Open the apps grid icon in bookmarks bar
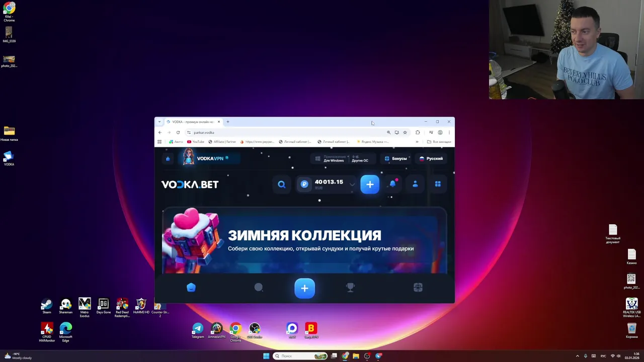Viewport: 644px width, 362px height. 159,142
